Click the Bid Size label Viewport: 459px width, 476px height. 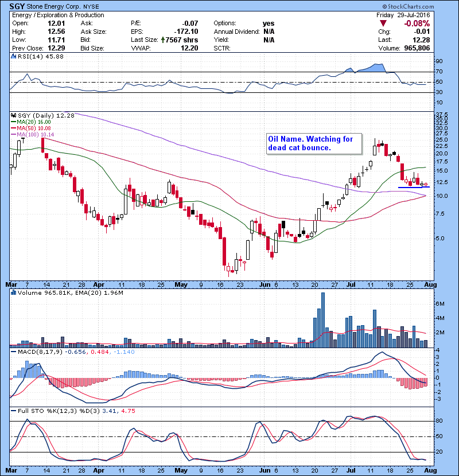(x=92, y=48)
